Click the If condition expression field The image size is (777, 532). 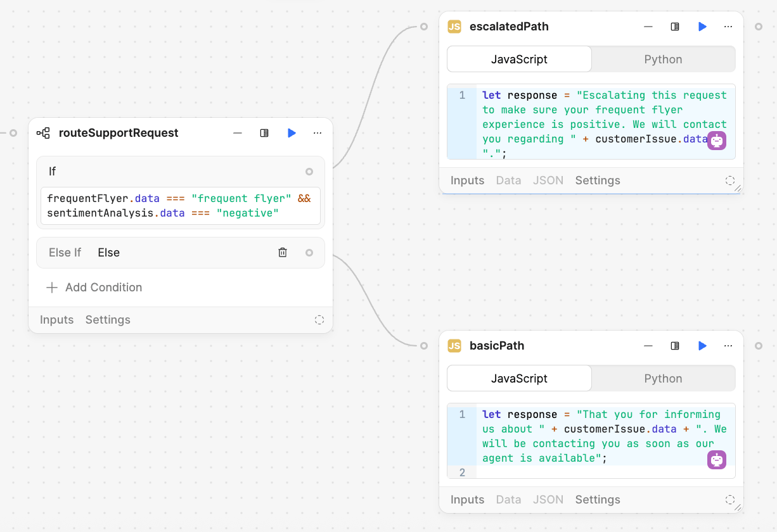click(x=180, y=206)
